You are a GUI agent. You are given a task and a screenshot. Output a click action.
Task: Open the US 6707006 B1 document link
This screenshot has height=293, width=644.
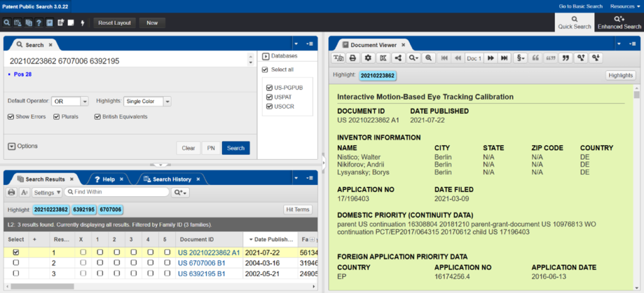201,263
